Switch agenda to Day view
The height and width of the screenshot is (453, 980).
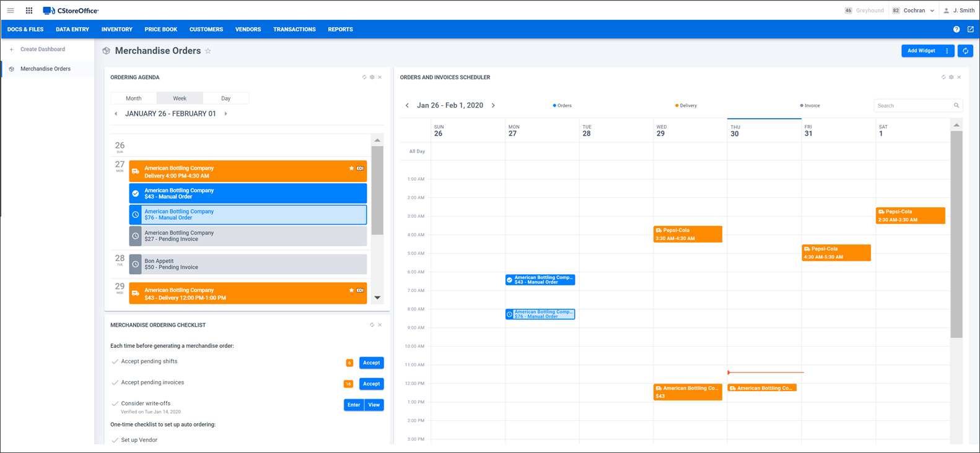tap(225, 98)
